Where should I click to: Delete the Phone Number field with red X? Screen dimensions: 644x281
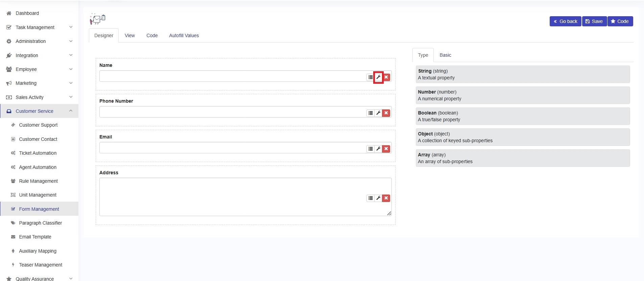386,113
